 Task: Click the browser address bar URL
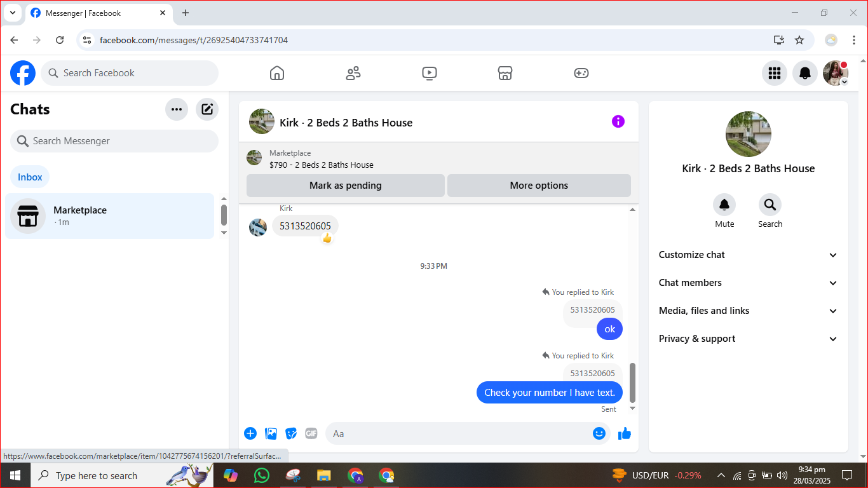[x=194, y=40]
